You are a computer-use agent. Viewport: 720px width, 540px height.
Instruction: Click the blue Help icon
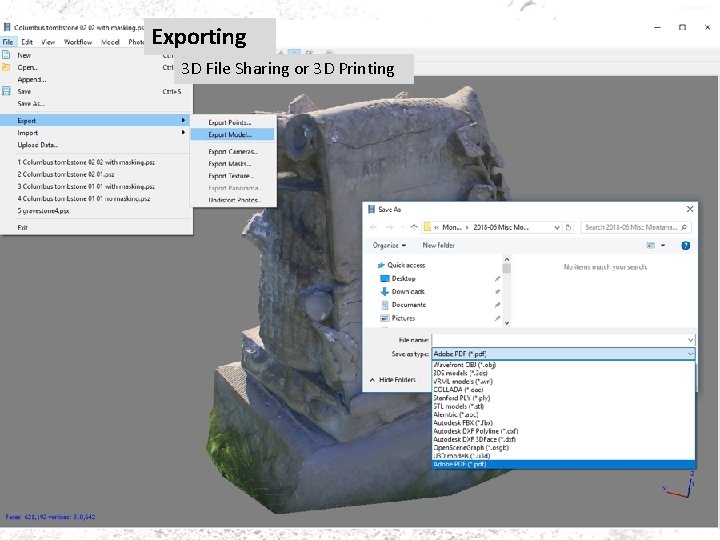coord(686,246)
